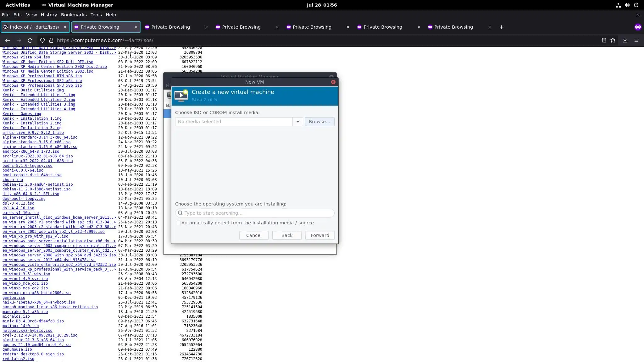Switch to the Index of /~dartz/isos/ tab
Screen dimensions: 644x362
(35, 27)
